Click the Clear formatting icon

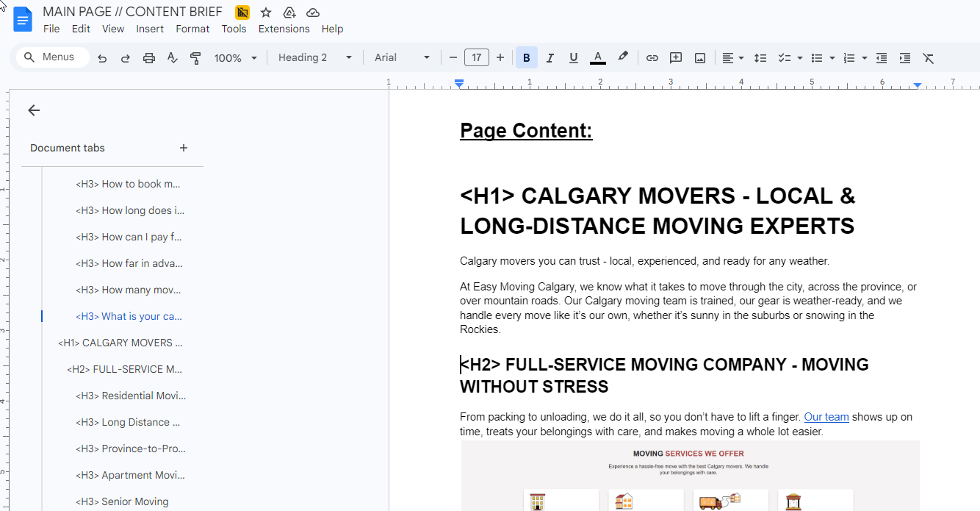(928, 58)
